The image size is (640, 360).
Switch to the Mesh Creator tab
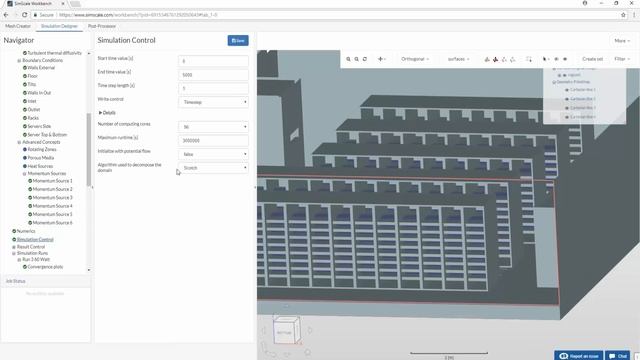click(x=18, y=26)
